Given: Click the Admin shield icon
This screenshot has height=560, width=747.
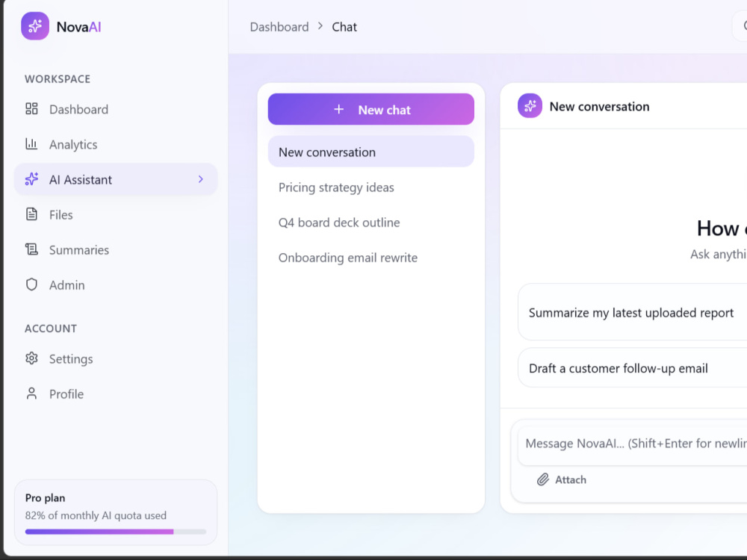Looking at the screenshot, I should 31,284.
